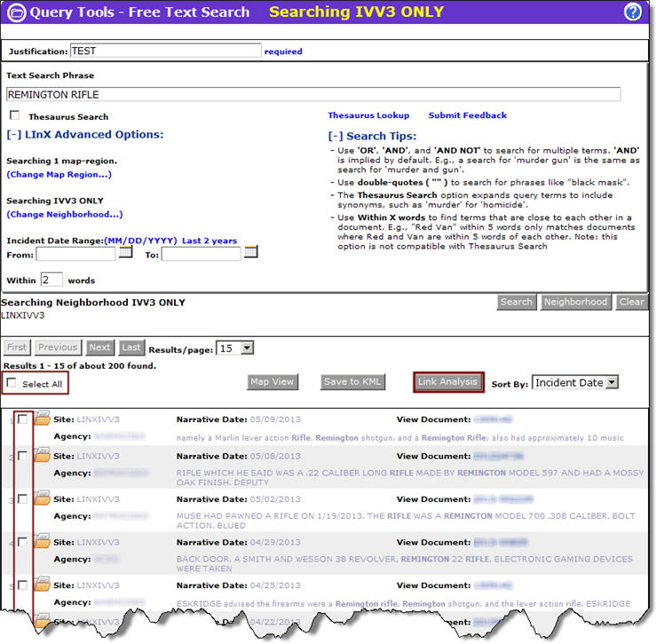Open View Document link for 04/25/2013 result
Screen dimensions: 656x644
click(493, 585)
